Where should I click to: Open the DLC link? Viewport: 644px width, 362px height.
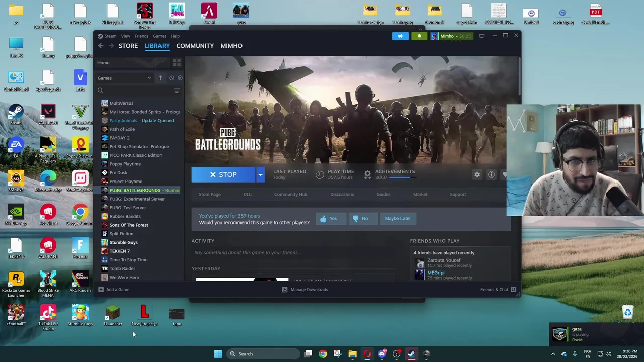point(248,194)
